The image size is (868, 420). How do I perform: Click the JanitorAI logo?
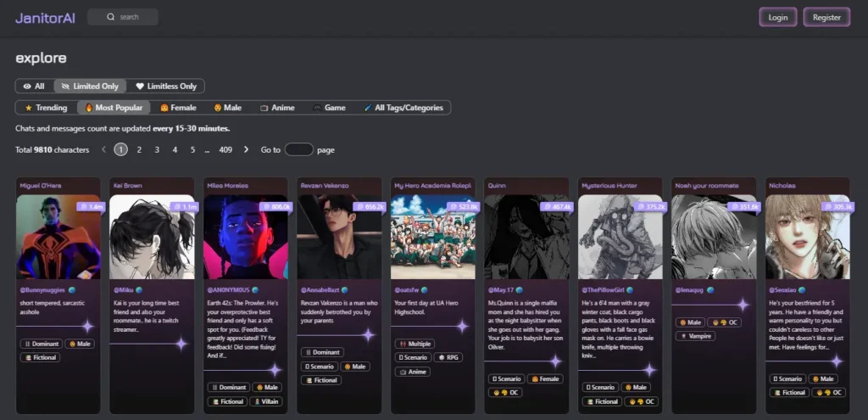pos(45,17)
